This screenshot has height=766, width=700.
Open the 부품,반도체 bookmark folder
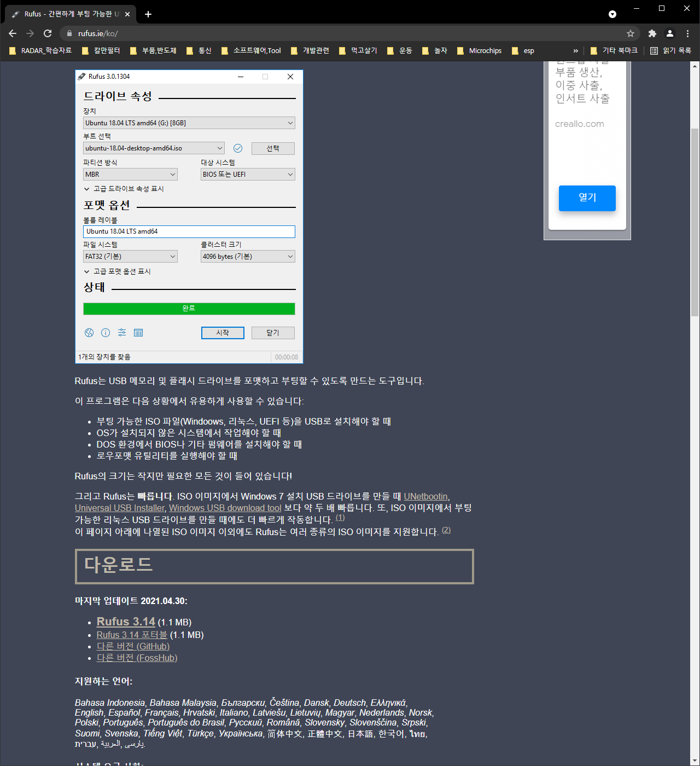coord(153,50)
